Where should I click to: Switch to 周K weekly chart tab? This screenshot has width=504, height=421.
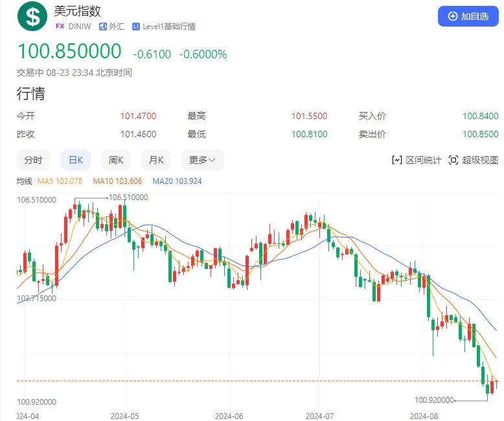coord(116,160)
